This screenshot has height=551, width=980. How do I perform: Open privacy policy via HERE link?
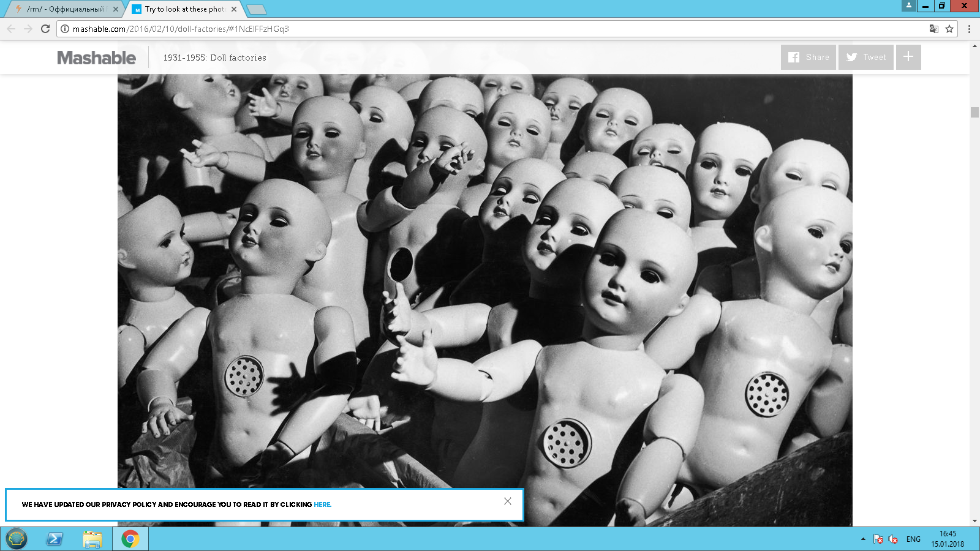[x=322, y=504]
